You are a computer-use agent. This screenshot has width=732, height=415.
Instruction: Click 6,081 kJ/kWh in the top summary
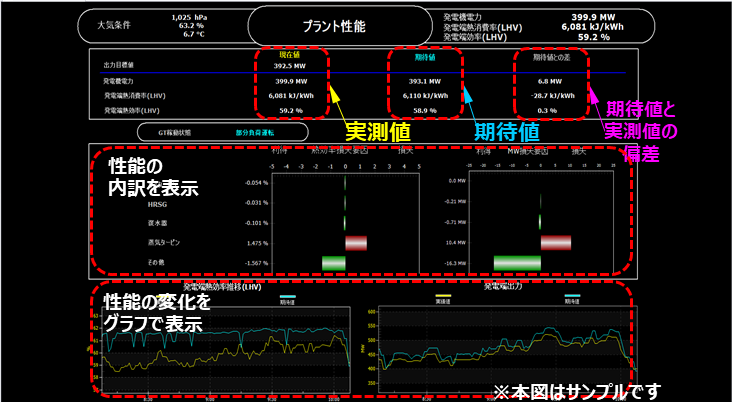592,27
